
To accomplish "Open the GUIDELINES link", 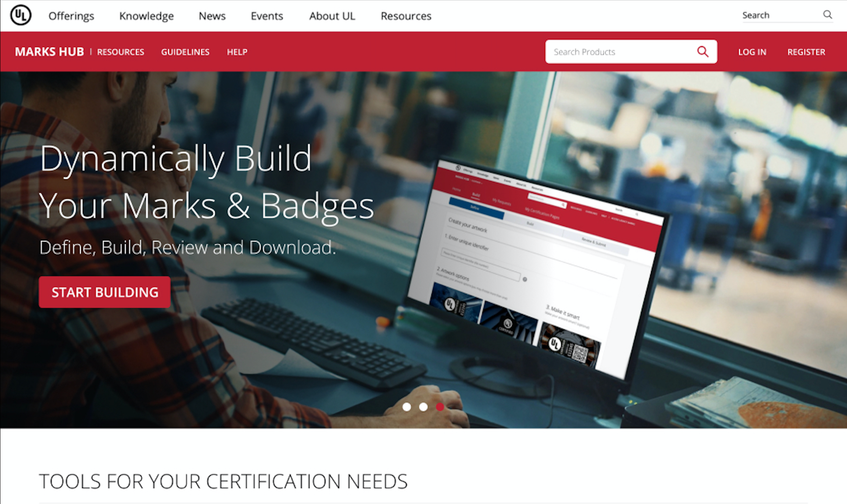I will 185,52.
